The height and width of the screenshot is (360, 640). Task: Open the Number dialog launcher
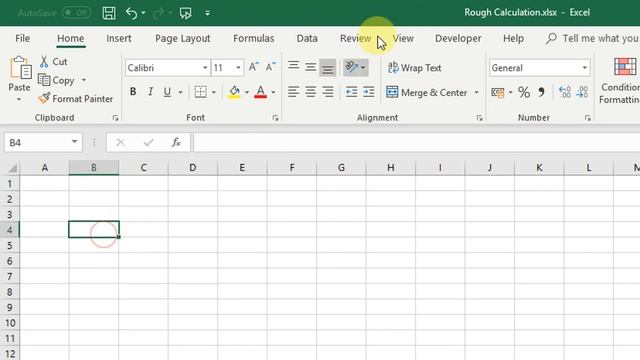click(587, 118)
